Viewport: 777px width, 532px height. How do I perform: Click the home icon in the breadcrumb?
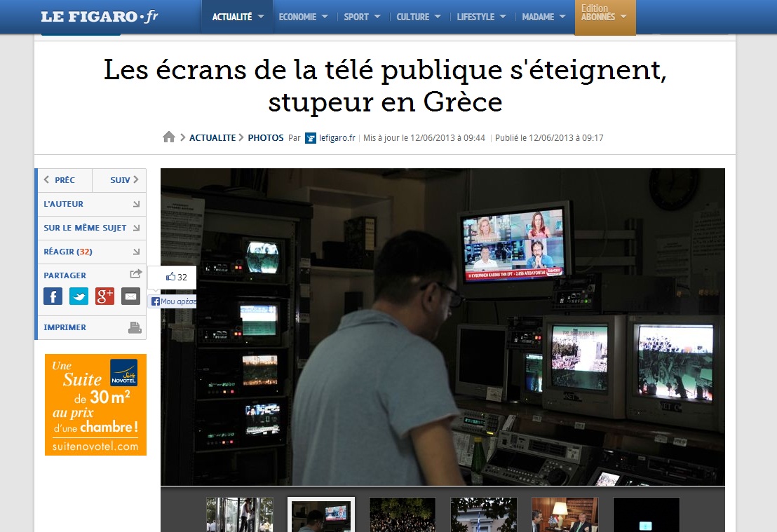(x=169, y=137)
